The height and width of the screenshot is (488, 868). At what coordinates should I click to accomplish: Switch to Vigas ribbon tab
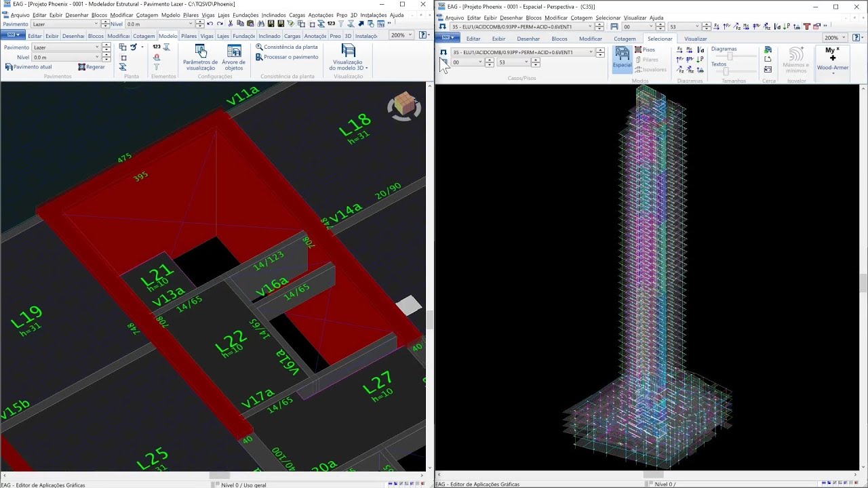(x=207, y=36)
